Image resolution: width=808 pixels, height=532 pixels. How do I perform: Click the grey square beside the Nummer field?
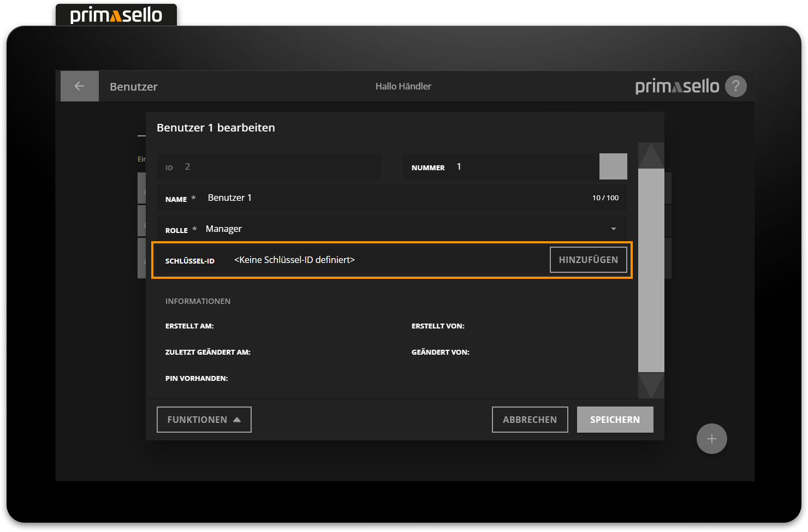coord(613,166)
